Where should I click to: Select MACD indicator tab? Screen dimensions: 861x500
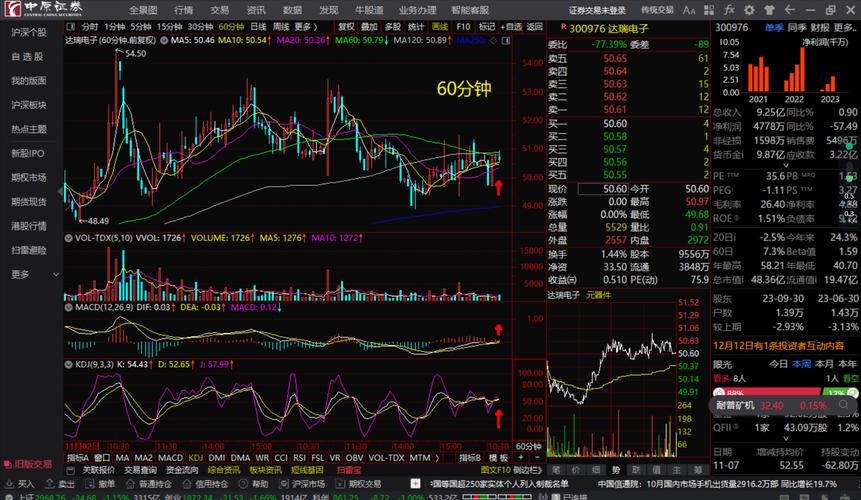[x=170, y=457]
